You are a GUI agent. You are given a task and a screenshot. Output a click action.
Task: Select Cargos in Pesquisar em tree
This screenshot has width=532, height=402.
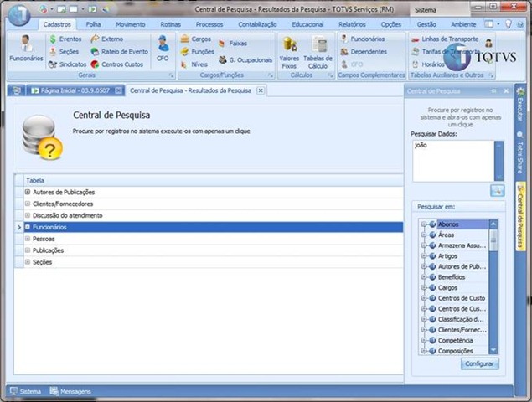447,287
